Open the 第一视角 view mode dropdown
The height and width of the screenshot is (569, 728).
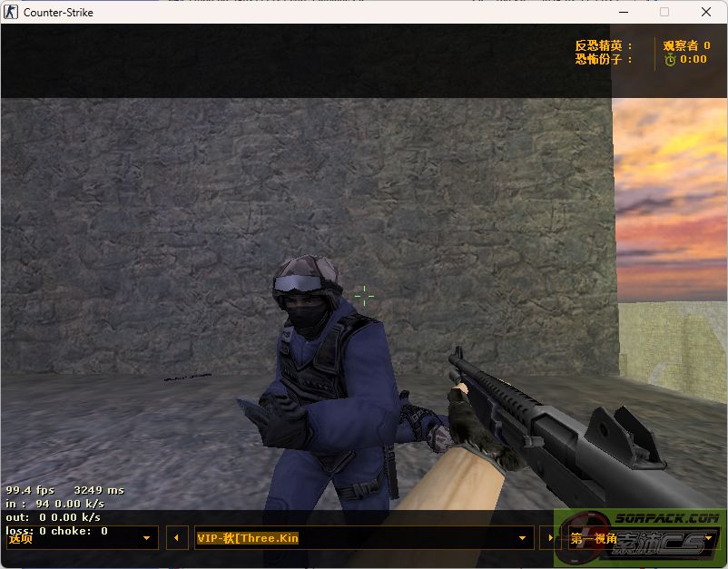pyautogui.click(x=643, y=538)
